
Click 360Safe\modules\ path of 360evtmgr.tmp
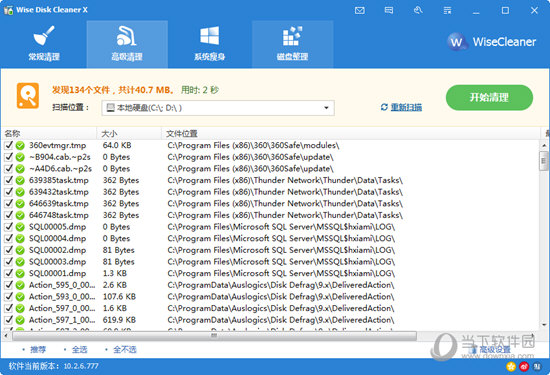tap(253, 145)
